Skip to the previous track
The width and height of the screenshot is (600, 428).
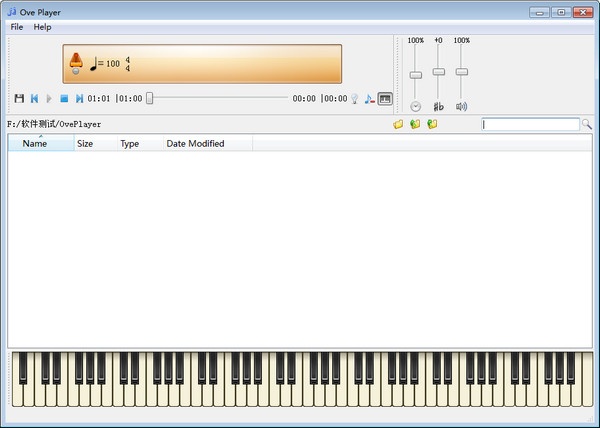point(34,98)
